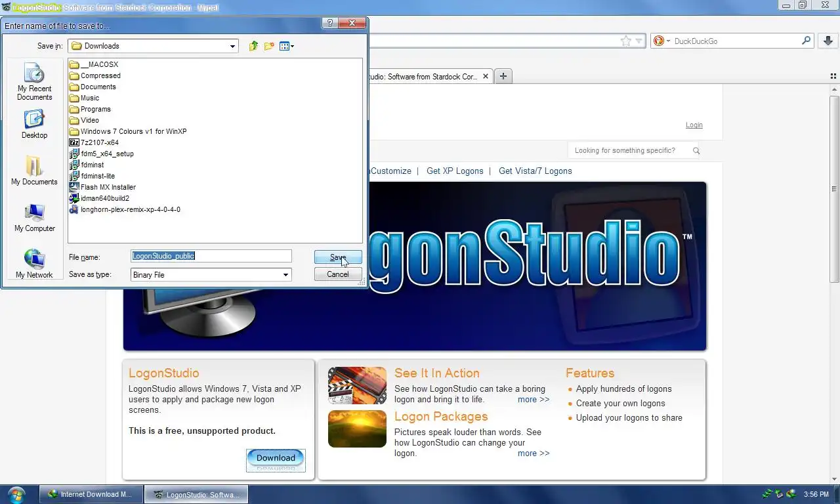Select the fdminst-lite file
The width and height of the screenshot is (840, 504).
(x=93, y=176)
